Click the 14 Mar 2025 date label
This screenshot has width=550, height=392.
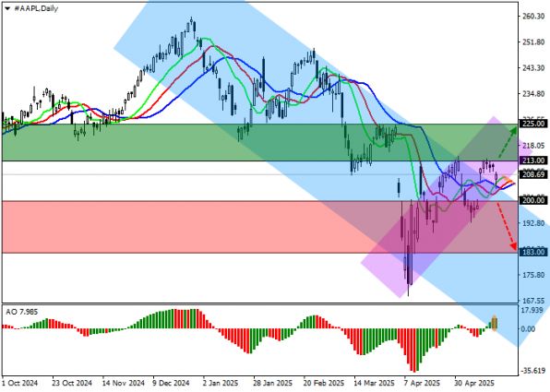tap(374, 383)
